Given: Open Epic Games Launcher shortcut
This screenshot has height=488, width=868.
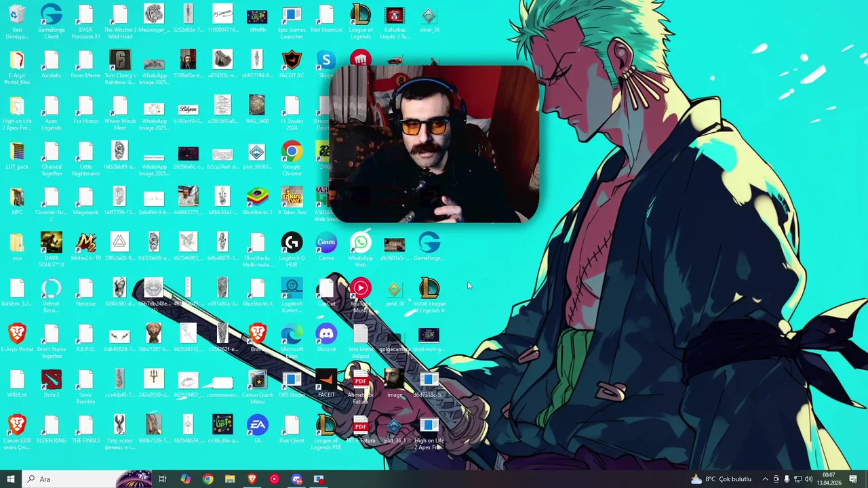Looking at the screenshot, I should 292,22.
